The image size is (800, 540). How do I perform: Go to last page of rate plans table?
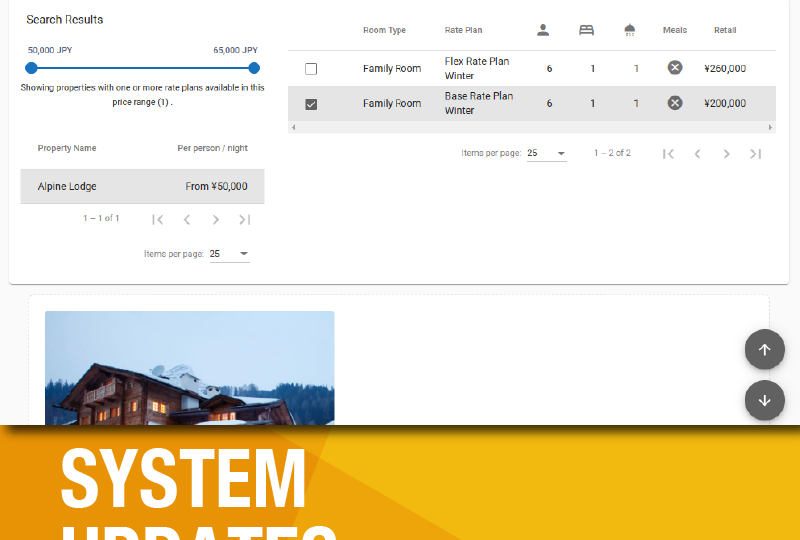point(756,154)
